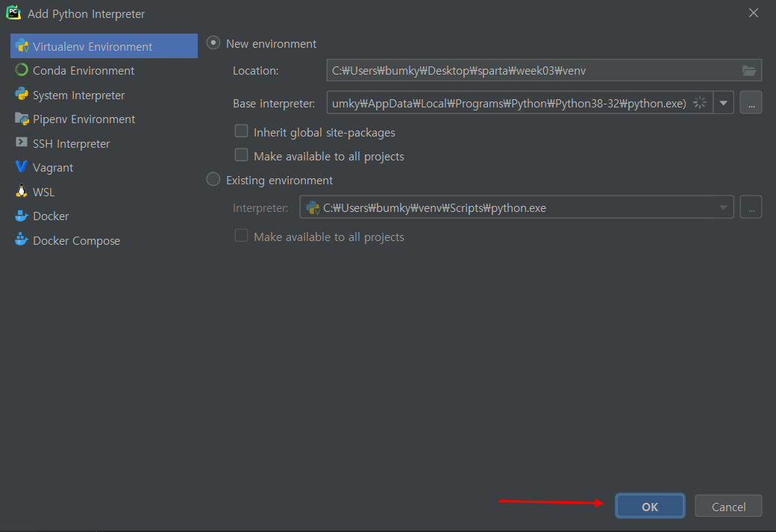Click Add Python Interpreter title text

[86, 14]
